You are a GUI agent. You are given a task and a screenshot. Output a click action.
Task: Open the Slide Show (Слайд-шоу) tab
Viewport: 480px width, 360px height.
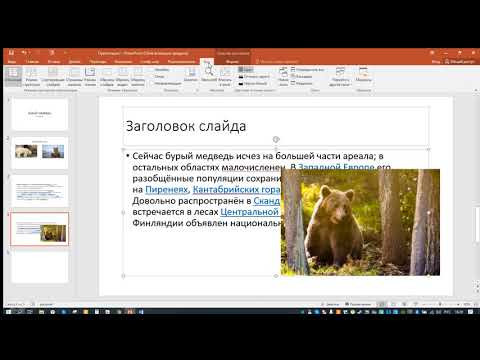(149, 61)
